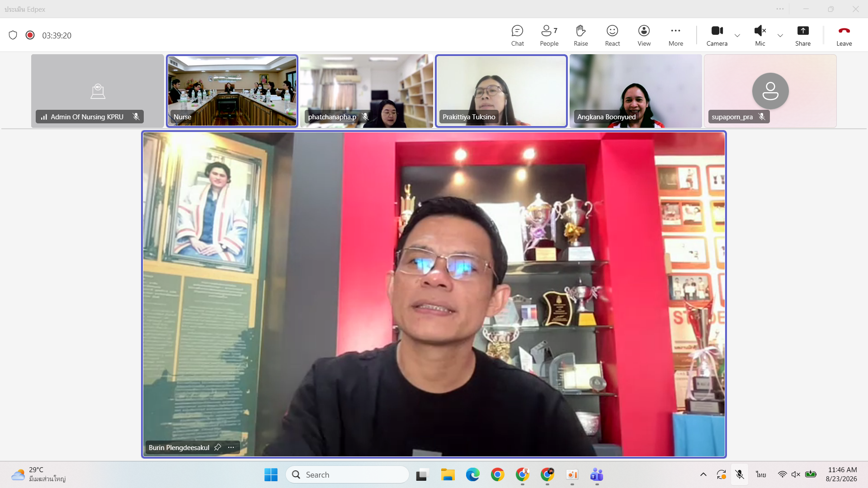Toggle the Camera on or off
This screenshot has height=488, width=868.
tap(717, 35)
